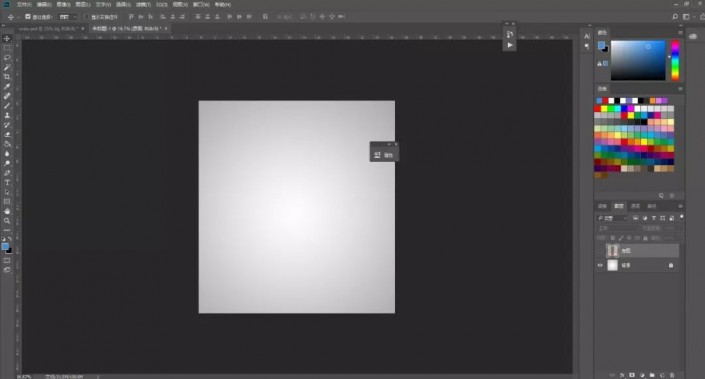Viewport: 705px width, 379px height.
Task: Toggle Show Transform Controls checkbox
Action: 87,17
